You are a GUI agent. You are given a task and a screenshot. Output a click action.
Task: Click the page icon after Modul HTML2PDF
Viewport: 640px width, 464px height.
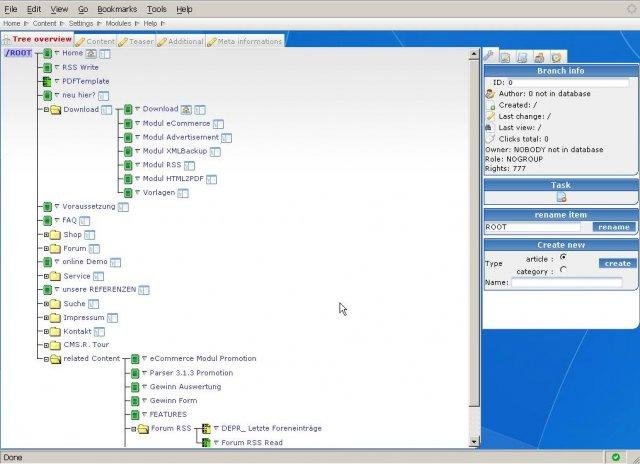(211, 180)
